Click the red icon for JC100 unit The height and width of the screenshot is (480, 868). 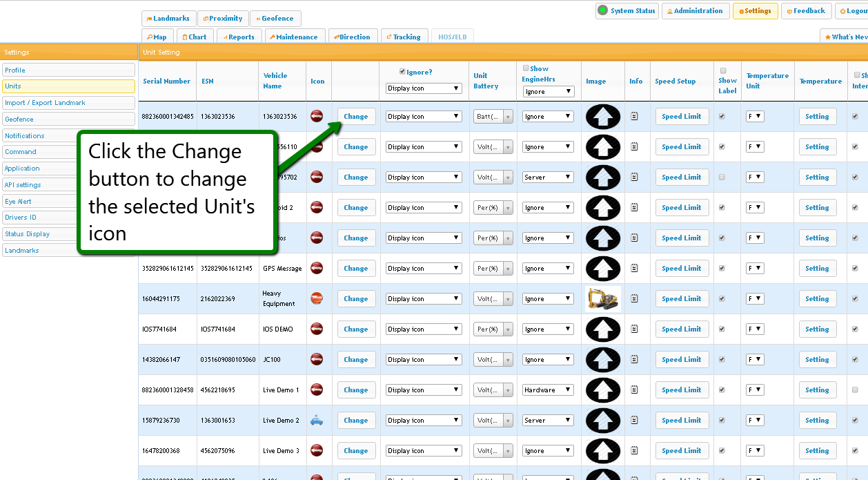pyautogui.click(x=317, y=359)
